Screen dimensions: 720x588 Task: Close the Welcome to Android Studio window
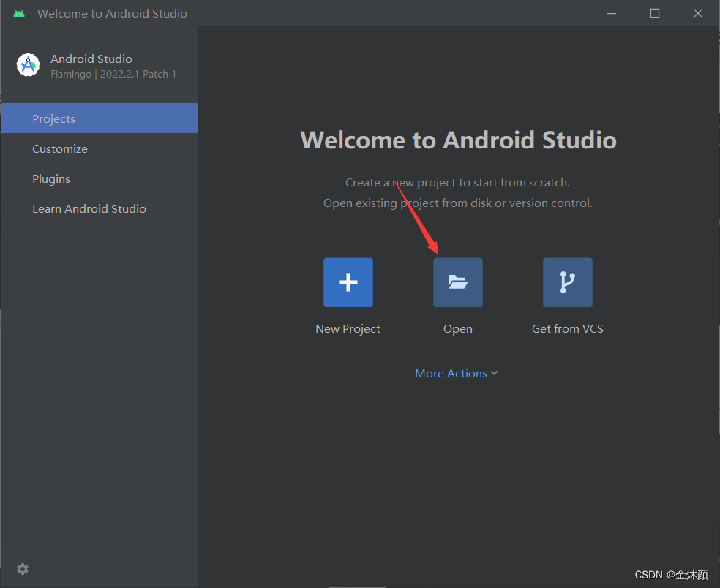click(x=698, y=13)
